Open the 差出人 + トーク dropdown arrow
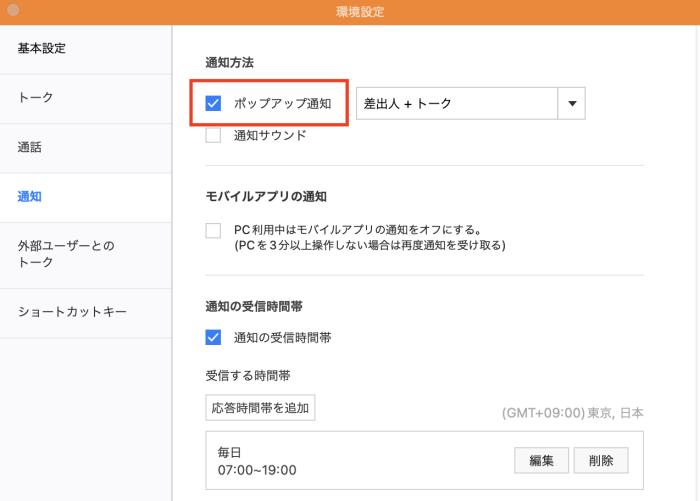Image resolution: width=700 pixels, height=501 pixels. click(x=572, y=103)
